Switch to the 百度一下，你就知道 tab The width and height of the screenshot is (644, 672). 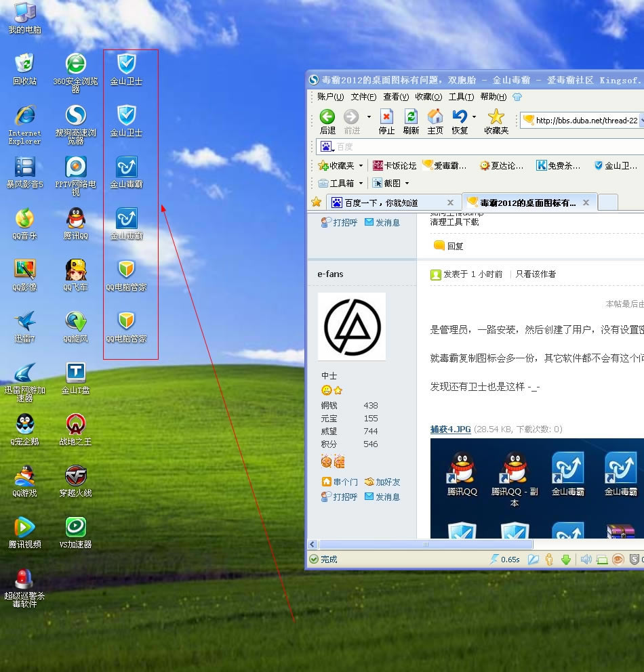click(x=394, y=203)
